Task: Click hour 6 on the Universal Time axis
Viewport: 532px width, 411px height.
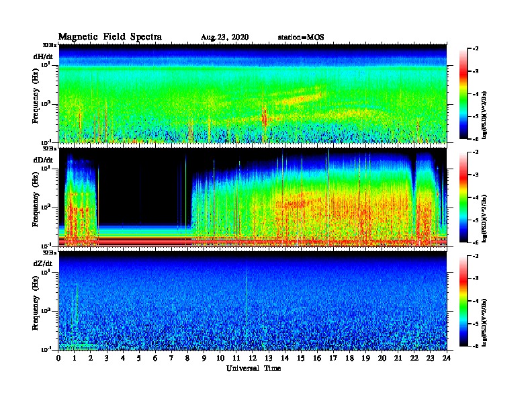Action: point(155,358)
